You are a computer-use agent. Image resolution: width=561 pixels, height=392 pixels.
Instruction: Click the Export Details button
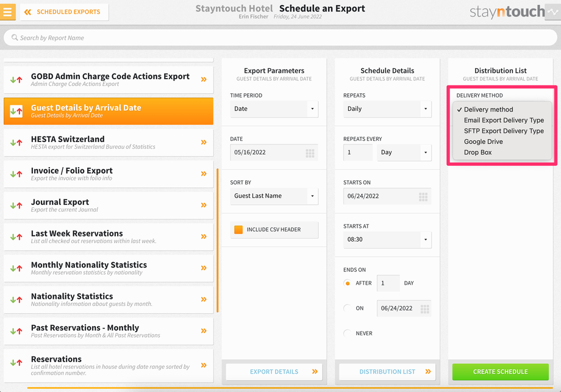click(274, 372)
